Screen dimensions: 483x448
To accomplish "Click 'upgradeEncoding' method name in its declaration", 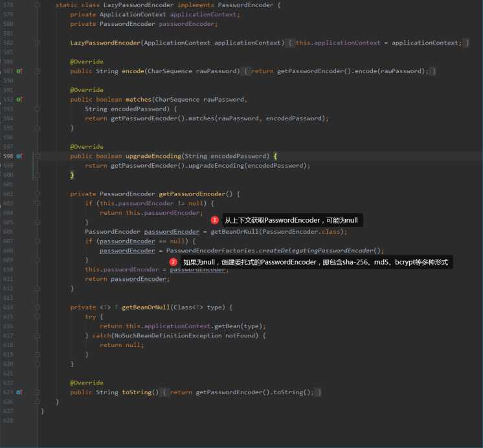I will (153, 156).
